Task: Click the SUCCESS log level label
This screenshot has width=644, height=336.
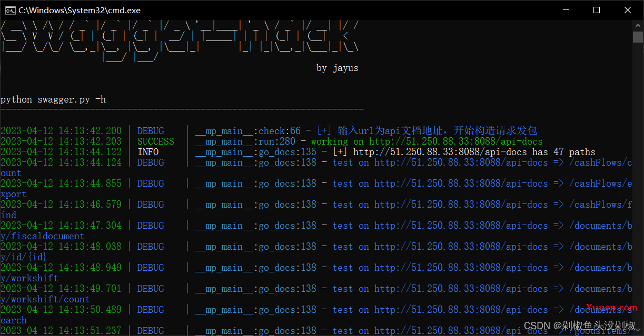Action: click(156, 141)
